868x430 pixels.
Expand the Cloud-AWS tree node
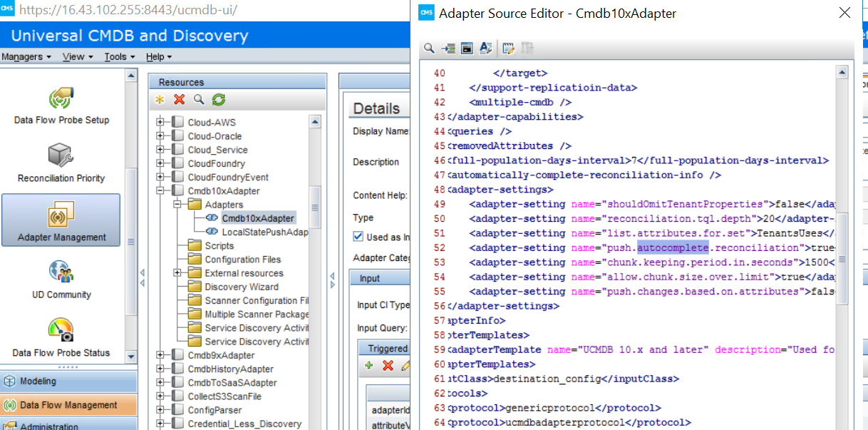click(x=161, y=123)
